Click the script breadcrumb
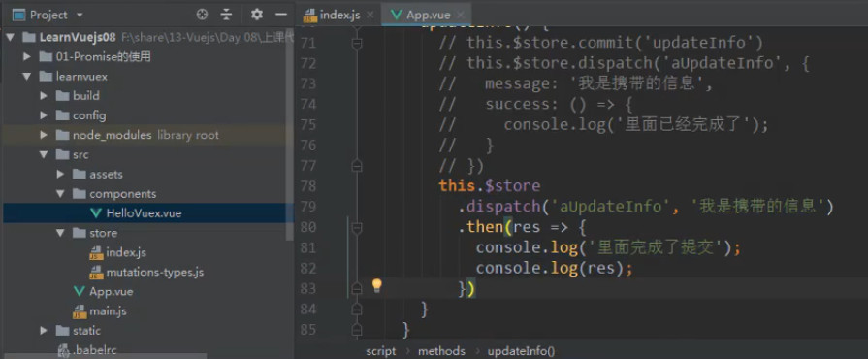868x359 pixels. [x=381, y=351]
